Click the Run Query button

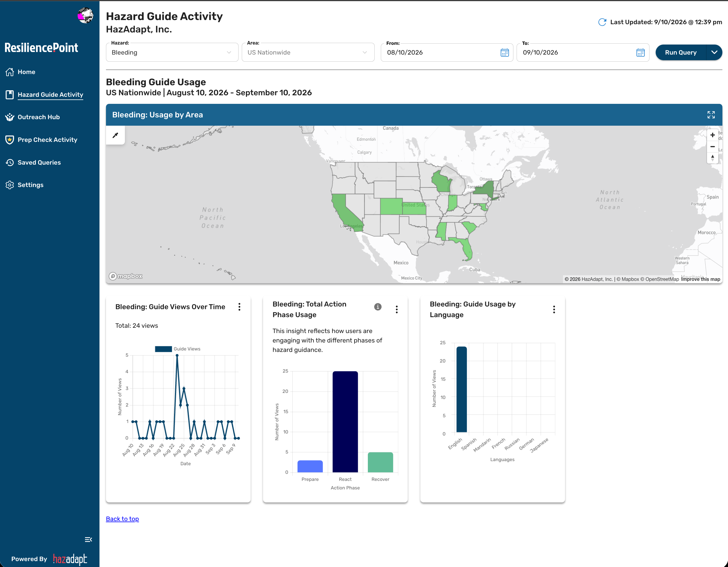(x=681, y=52)
